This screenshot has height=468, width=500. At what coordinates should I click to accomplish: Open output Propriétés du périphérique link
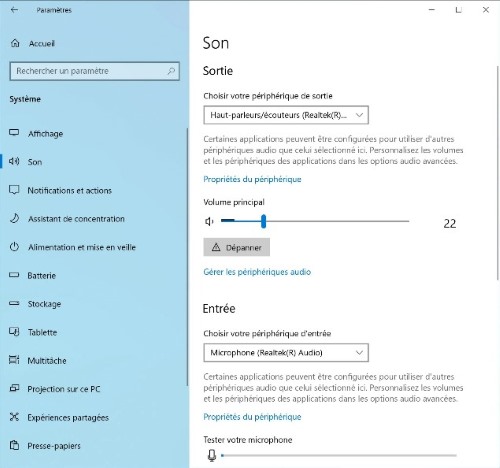point(252,179)
